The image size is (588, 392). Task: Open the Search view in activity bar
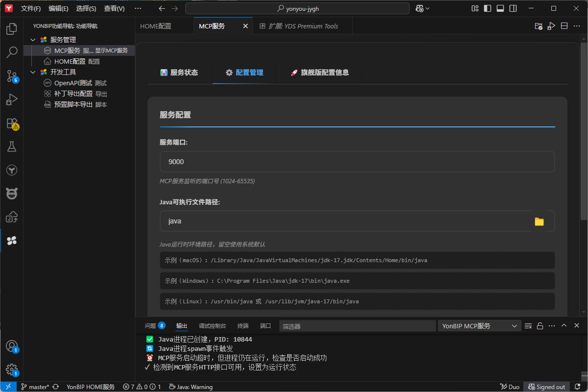click(12, 52)
